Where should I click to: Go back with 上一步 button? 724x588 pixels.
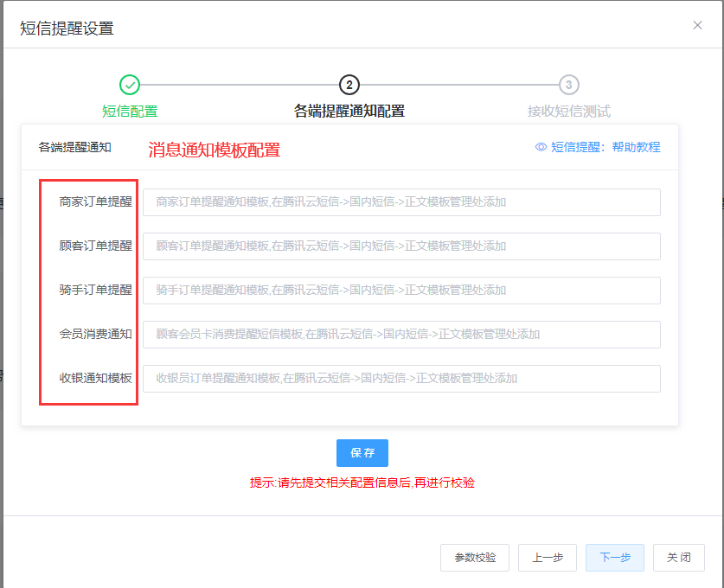(x=548, y=558)
